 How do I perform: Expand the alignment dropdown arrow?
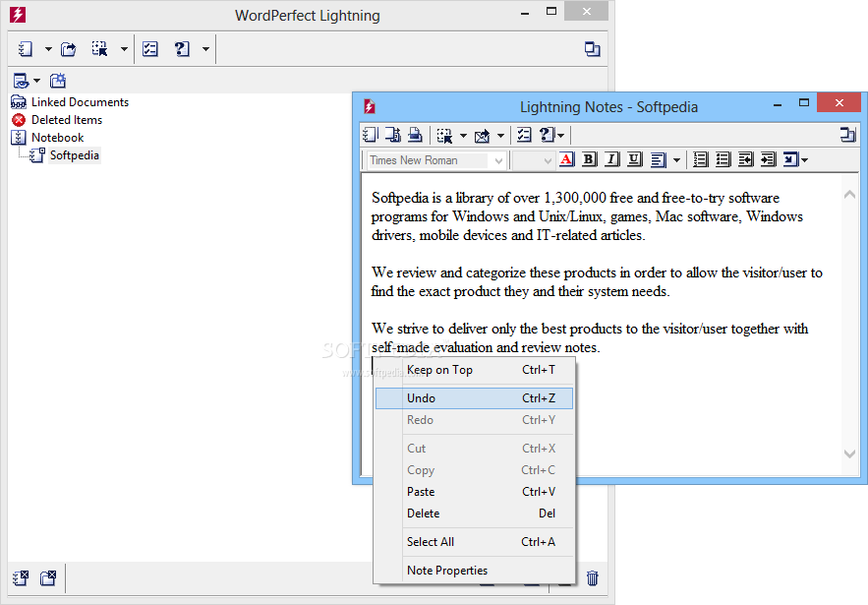pos(676,160)
